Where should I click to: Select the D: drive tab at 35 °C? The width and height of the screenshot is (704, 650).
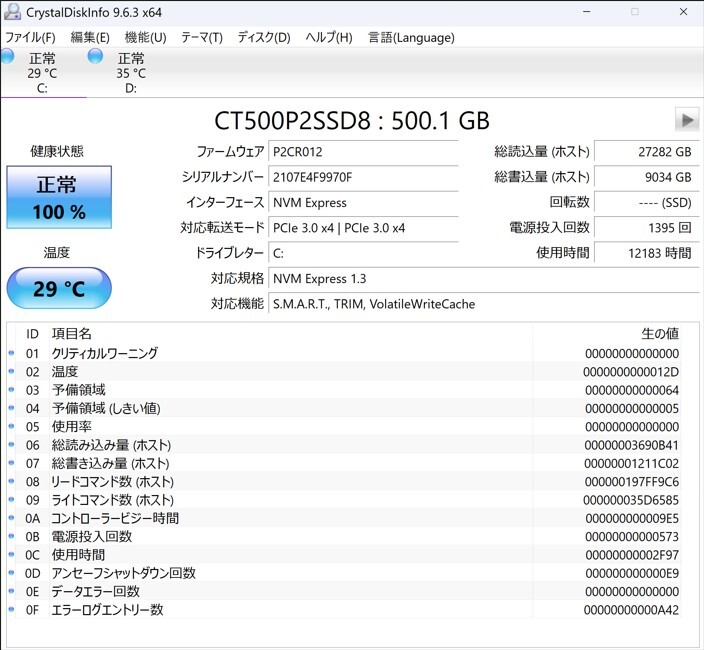pyautogui.click(x=131, y=73)
